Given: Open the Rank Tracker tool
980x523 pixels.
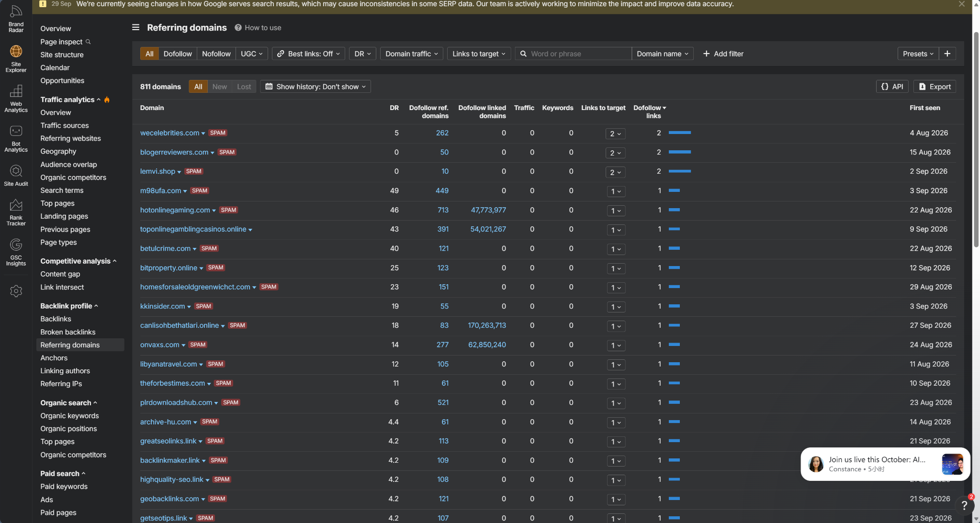Looking at the screenshot, I should (16, 212).
